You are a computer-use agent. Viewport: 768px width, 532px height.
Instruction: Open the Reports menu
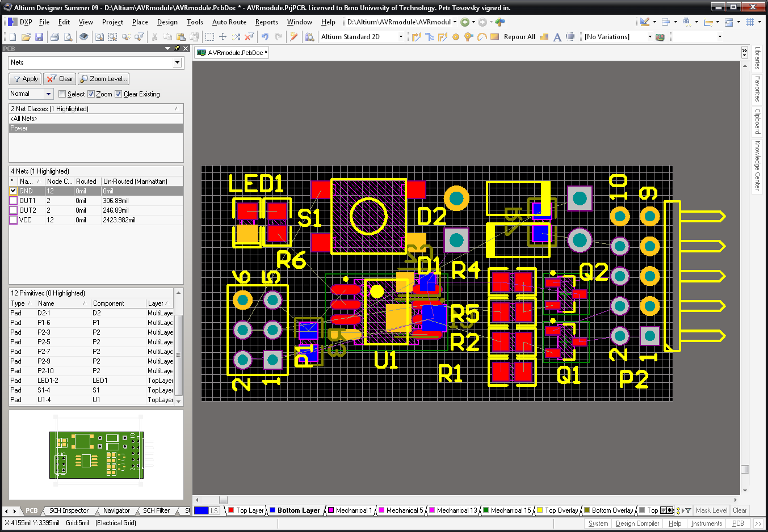coord(267,22)
